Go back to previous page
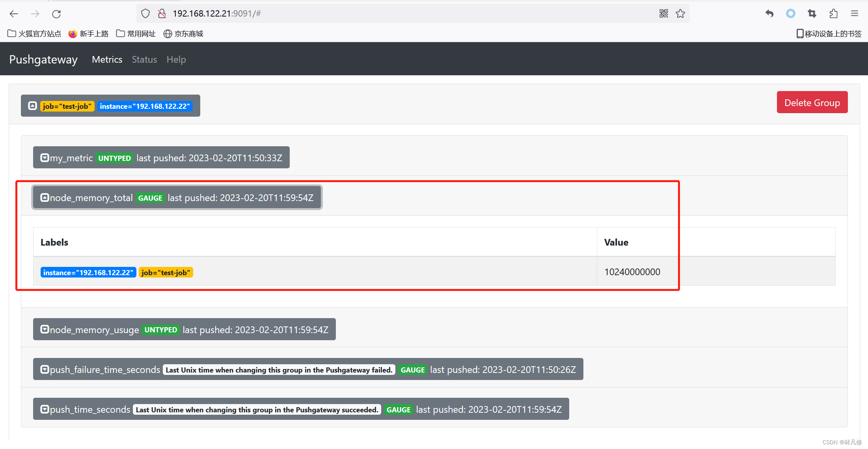Viewport: 868px width, 449px height. [14, 14]
